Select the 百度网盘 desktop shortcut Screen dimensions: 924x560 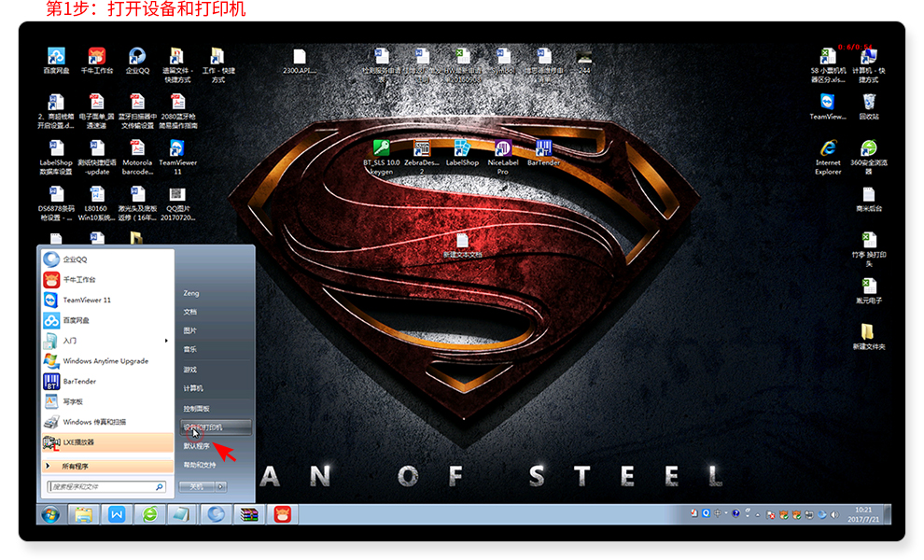tap(56, 61)
